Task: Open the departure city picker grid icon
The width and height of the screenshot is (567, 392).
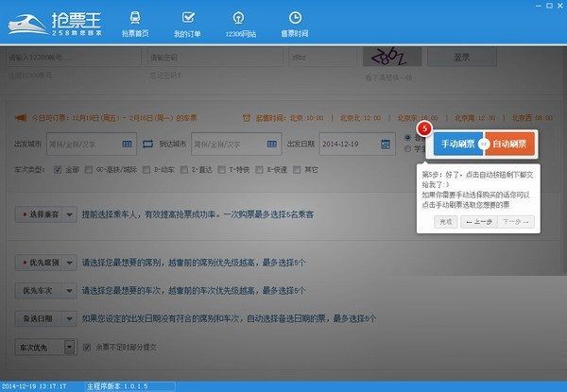Action: (x=127, y=145)
